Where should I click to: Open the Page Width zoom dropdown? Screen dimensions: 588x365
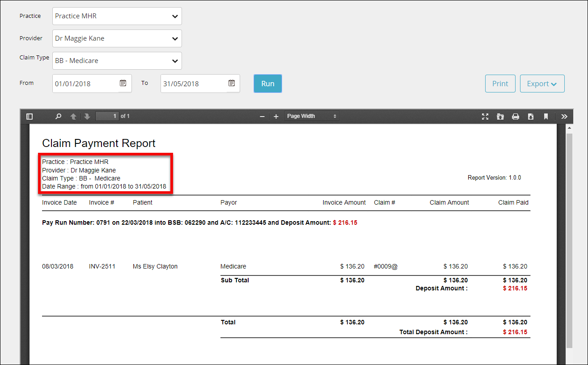(312, 116)
